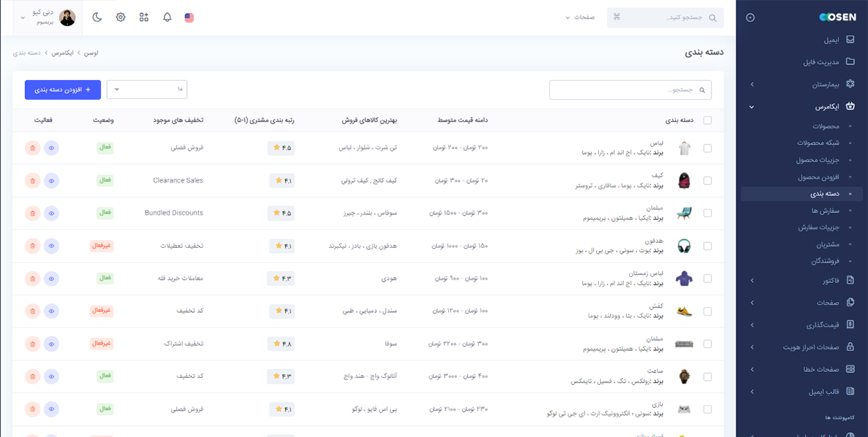Click the eye icon on the هودی row
This screenshot has height=437, width=868.
(x=52, y=278)
